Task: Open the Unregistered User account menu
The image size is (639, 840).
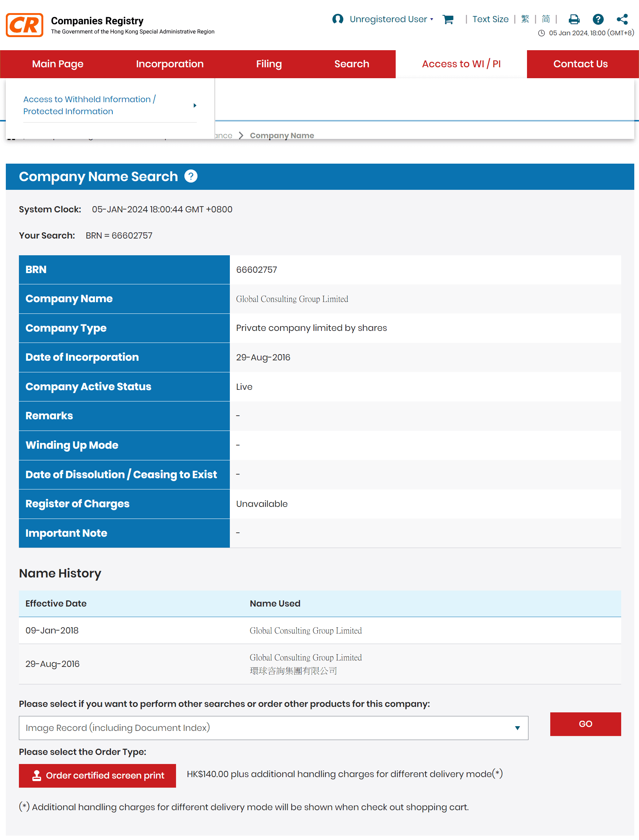Action: (x=391, y=19)
